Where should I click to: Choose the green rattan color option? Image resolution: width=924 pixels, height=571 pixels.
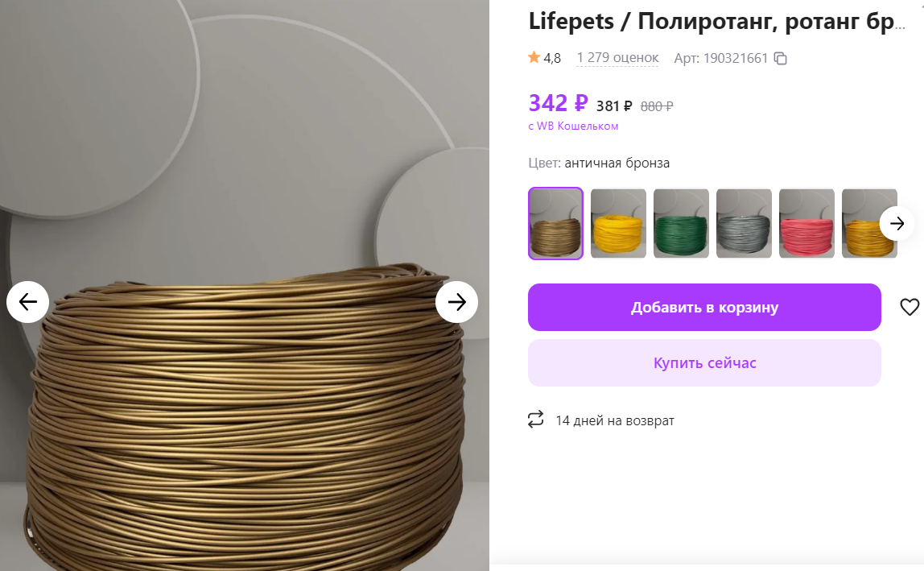point(681,224)
